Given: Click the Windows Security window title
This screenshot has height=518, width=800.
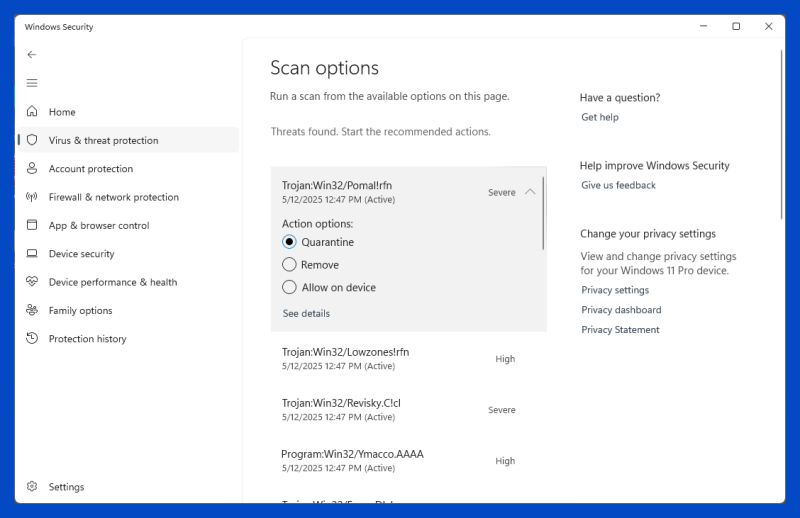Looking at the screenshot, I should (x=59, y=27).
